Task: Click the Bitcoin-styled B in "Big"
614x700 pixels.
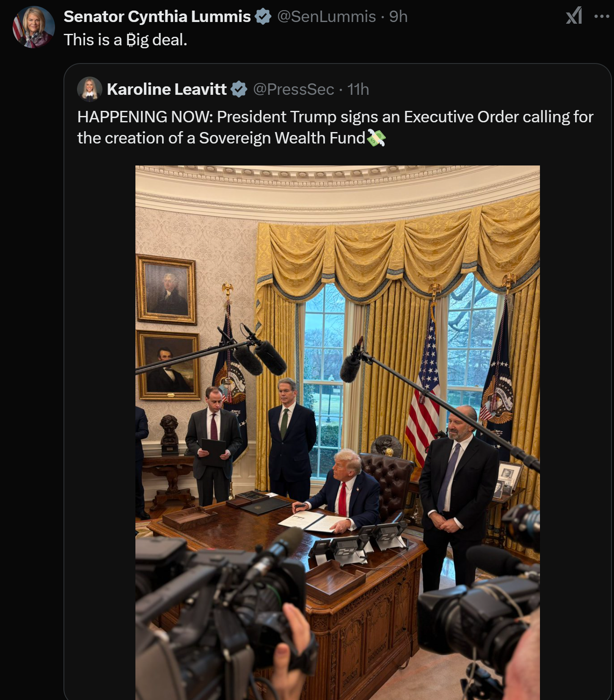Action: tap(131, 40)
